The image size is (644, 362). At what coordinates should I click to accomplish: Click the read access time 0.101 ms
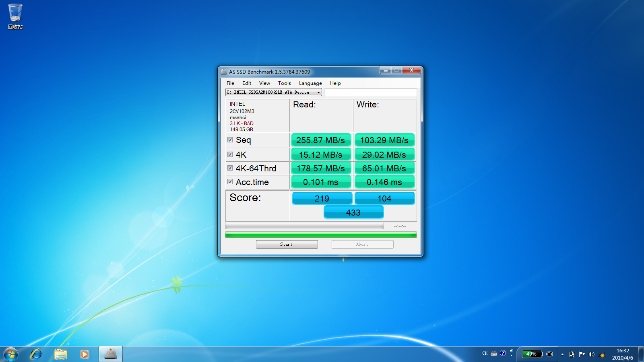pos(321,182)
